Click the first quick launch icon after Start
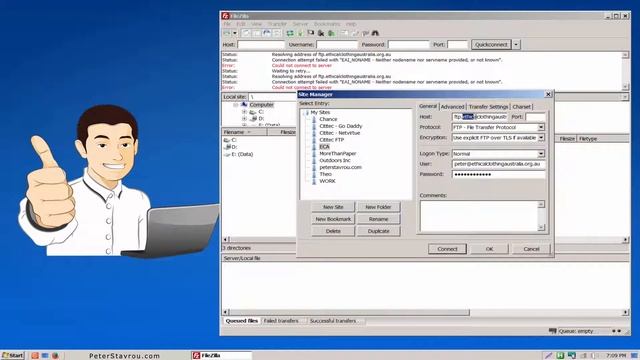Image resolution: width=640 pixels, height=360 pixels. point(35,356)
